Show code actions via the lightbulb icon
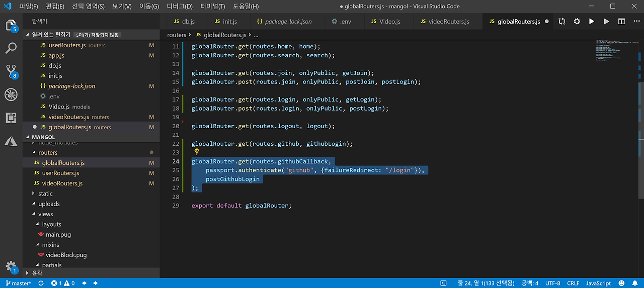This screenshot has width=644, height=288. click(x=197, y=152)
